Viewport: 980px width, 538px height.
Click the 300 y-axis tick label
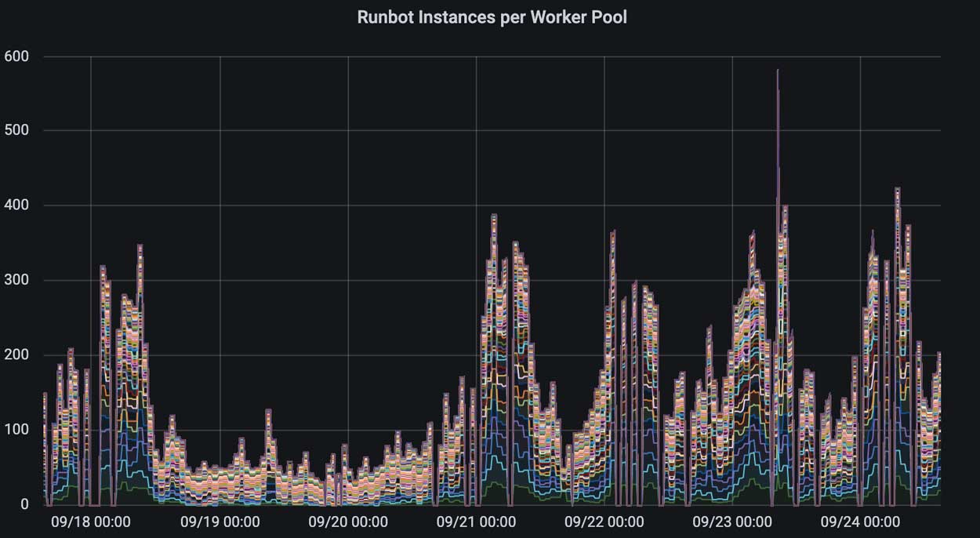pos(16,281)
